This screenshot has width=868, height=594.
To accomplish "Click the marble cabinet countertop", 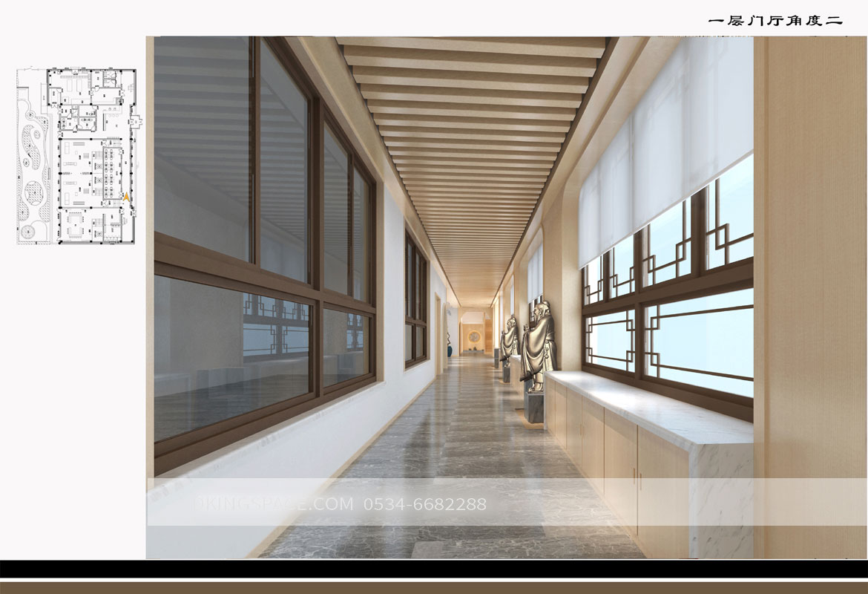I will (645, 407).
